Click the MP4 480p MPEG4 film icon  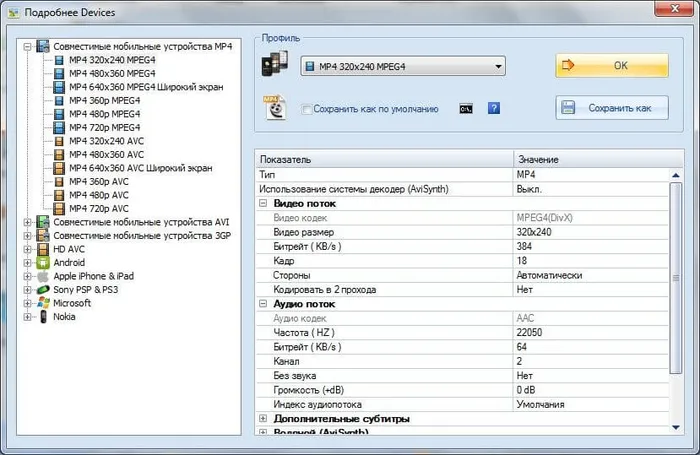pos(59,114)
